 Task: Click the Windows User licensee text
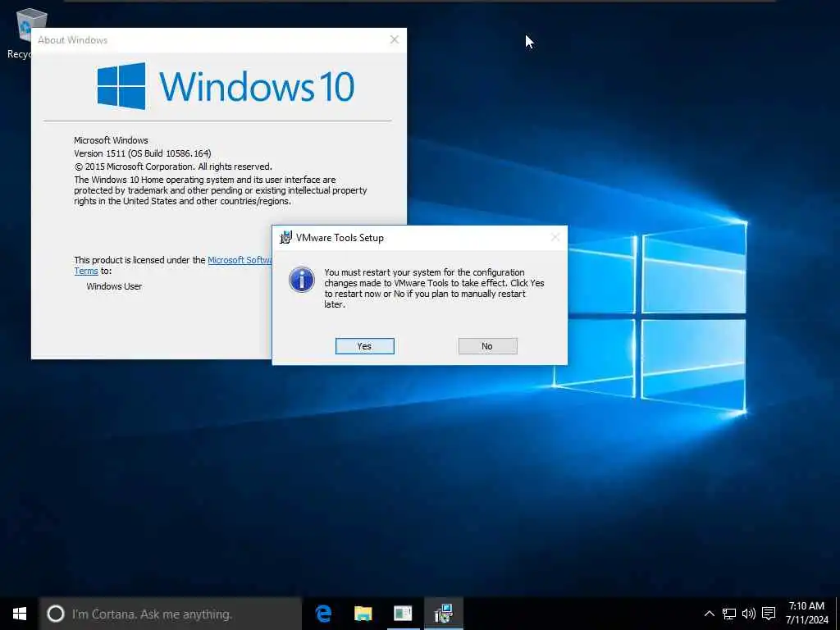tap(114, 286)
